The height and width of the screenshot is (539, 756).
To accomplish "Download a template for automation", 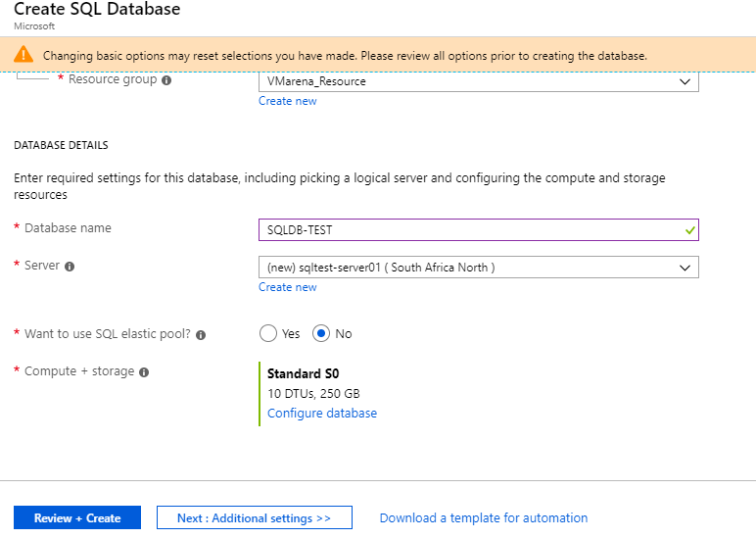I will tap(484, 517).
